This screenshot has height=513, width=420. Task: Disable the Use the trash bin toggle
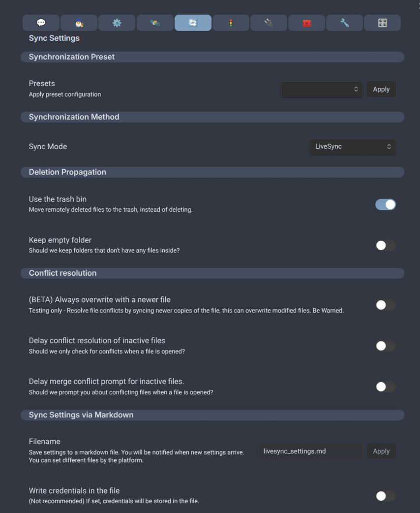point(386,204)
